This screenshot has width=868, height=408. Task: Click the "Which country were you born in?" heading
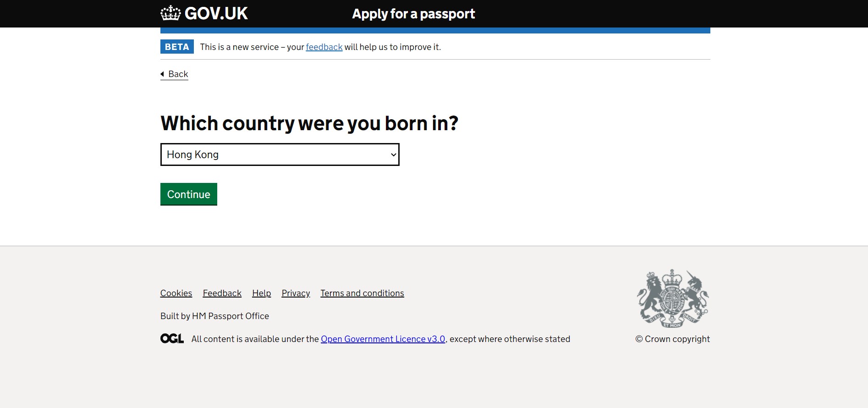click(309, 123)
